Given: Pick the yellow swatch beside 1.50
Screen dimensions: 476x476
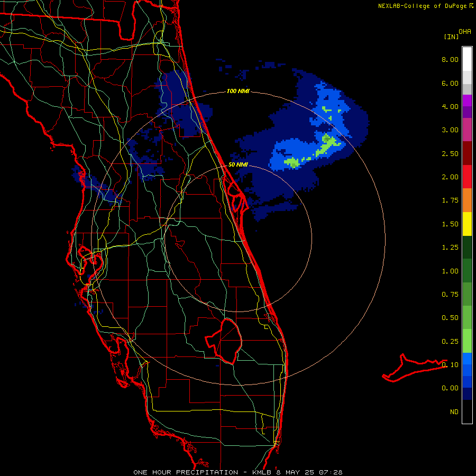Looking at the screenshot, I should (x=467, y=224).
